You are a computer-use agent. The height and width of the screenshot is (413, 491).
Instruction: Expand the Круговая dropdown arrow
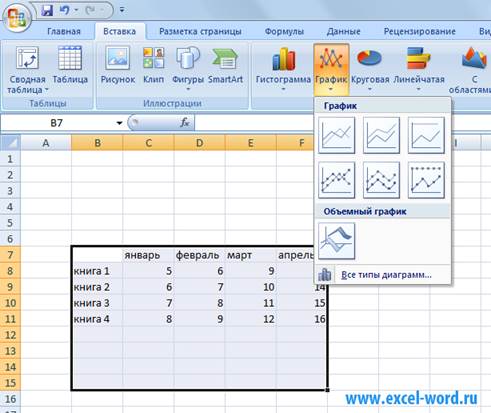(370, 89)
